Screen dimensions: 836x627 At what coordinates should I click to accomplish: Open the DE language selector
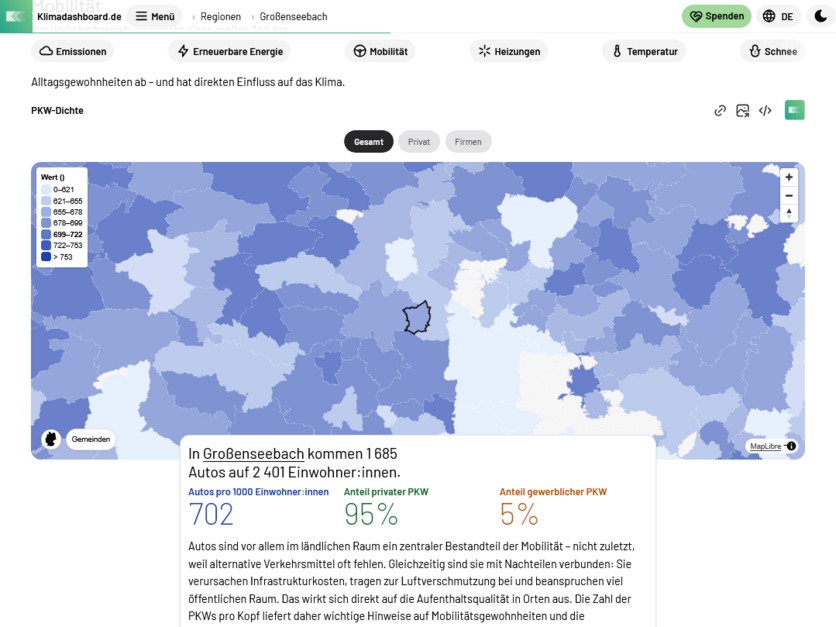[778, 16]
